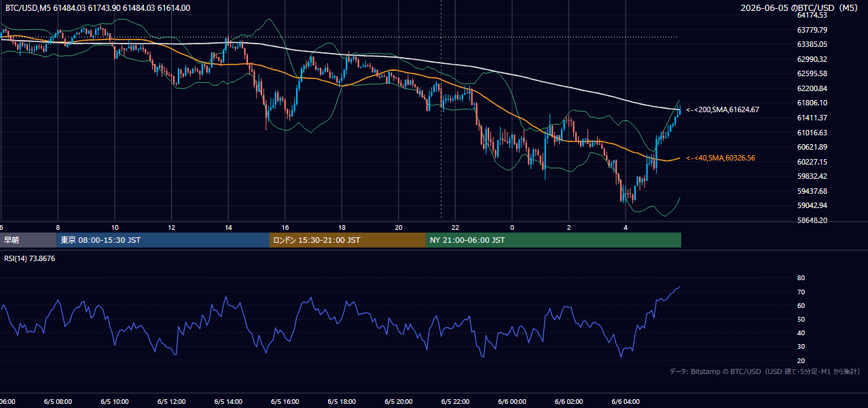Click price axis value 59437.68
Image resolution: width=868 pixels, height=408 pixels.
tap(812, 191)
